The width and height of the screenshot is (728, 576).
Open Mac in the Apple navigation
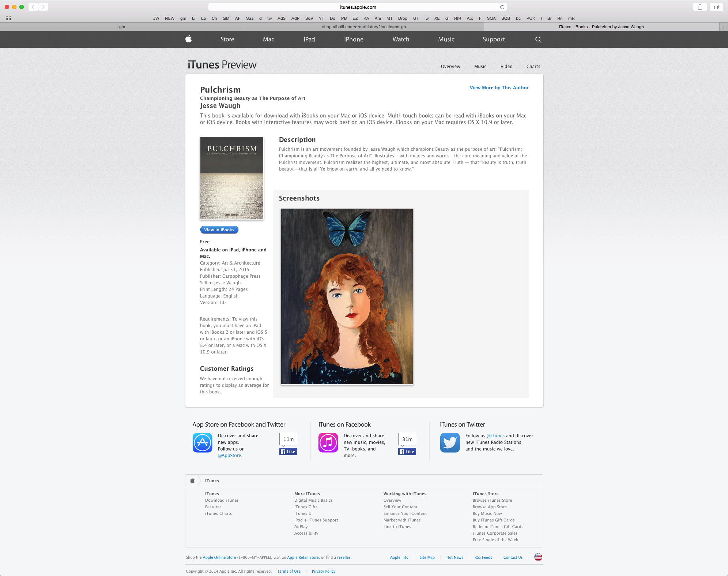coord(268,40)
